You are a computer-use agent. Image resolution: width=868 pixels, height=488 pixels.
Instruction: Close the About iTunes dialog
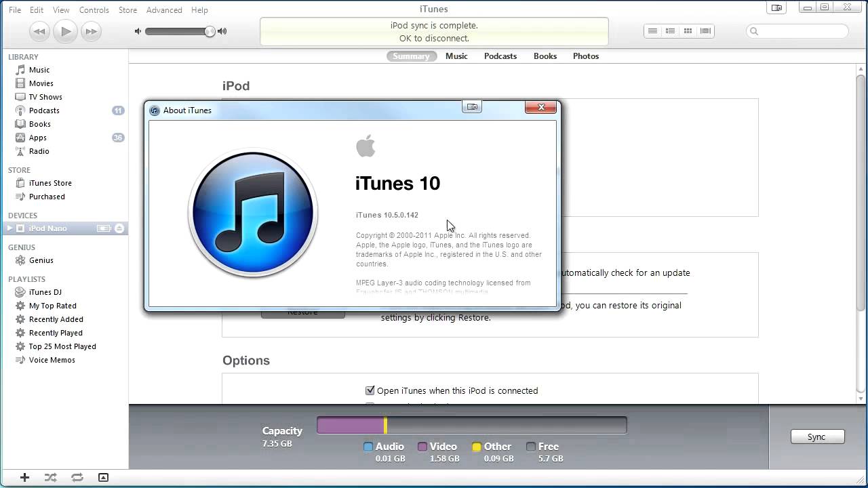[x=541, y=107]
